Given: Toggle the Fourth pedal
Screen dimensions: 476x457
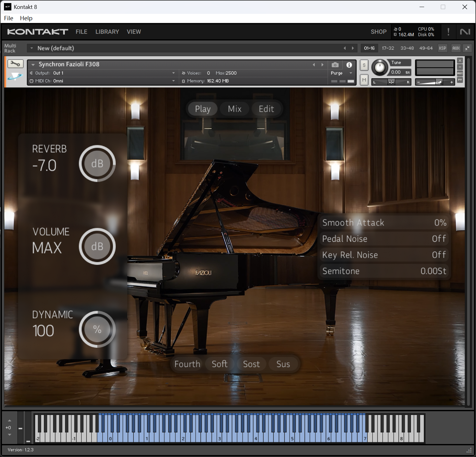Looking at the screenshot, I should pos(187,364).
